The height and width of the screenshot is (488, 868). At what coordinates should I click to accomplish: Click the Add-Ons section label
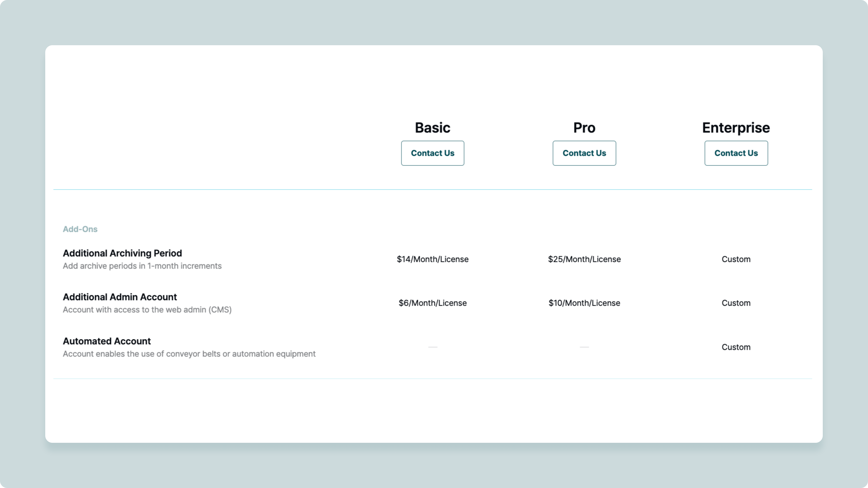[x=80, y=229]
